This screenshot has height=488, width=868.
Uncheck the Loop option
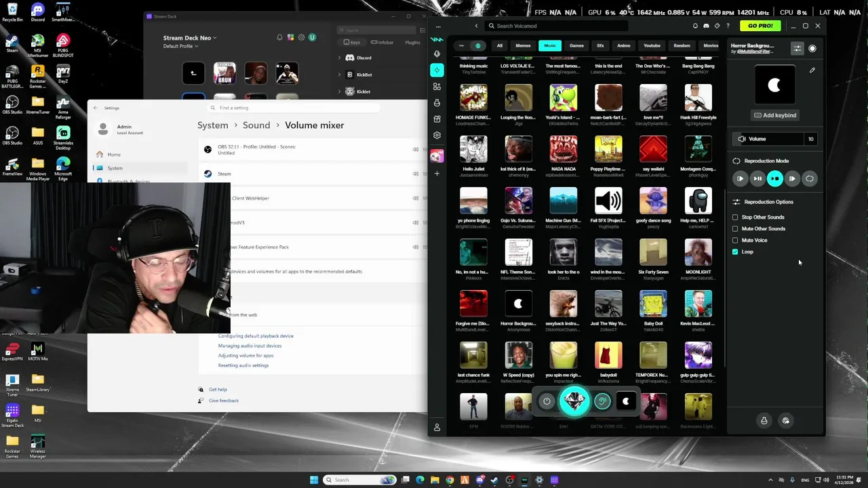[735, 252]
